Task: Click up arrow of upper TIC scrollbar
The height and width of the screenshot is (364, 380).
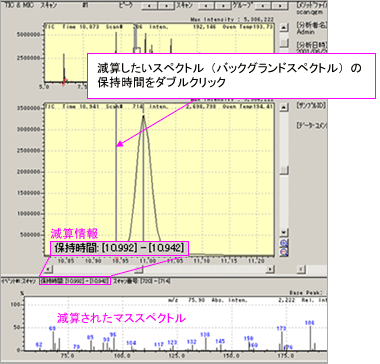Action: tap(284, 28)
